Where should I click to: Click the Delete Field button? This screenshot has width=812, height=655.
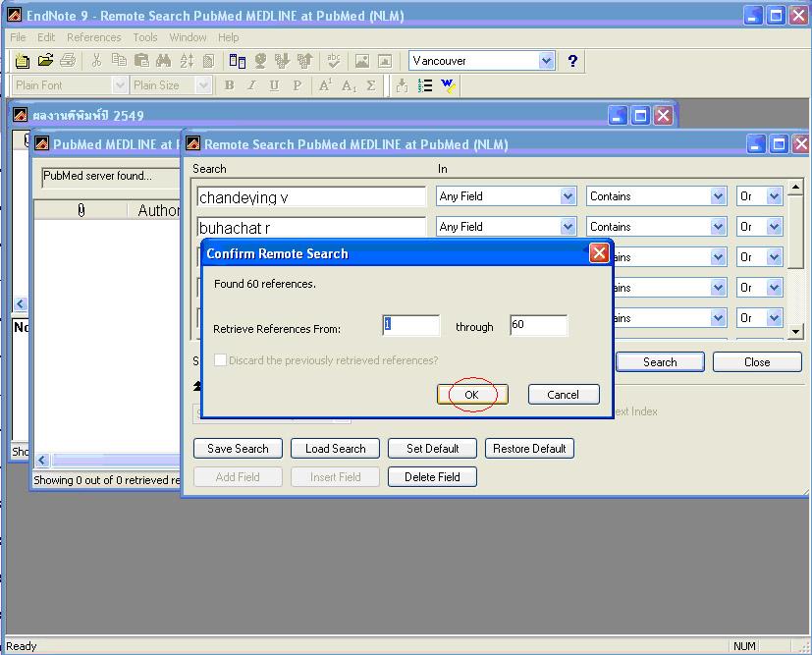(432, 477)
